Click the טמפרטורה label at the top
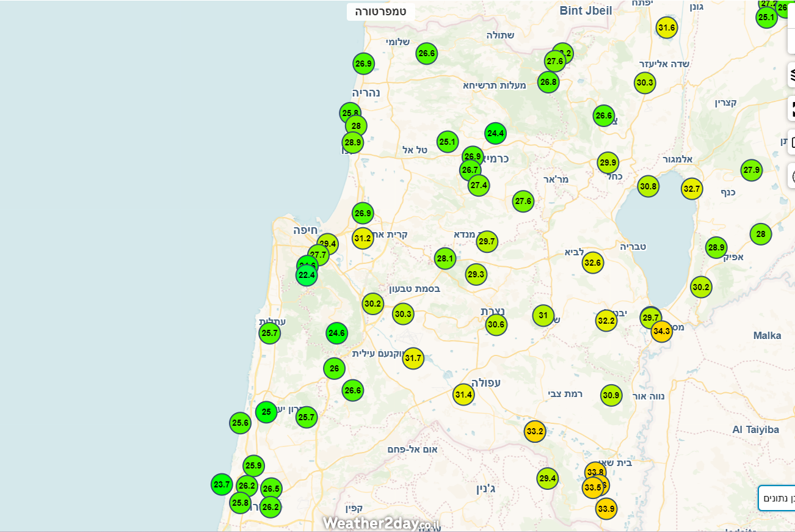 tap(381, 12)
